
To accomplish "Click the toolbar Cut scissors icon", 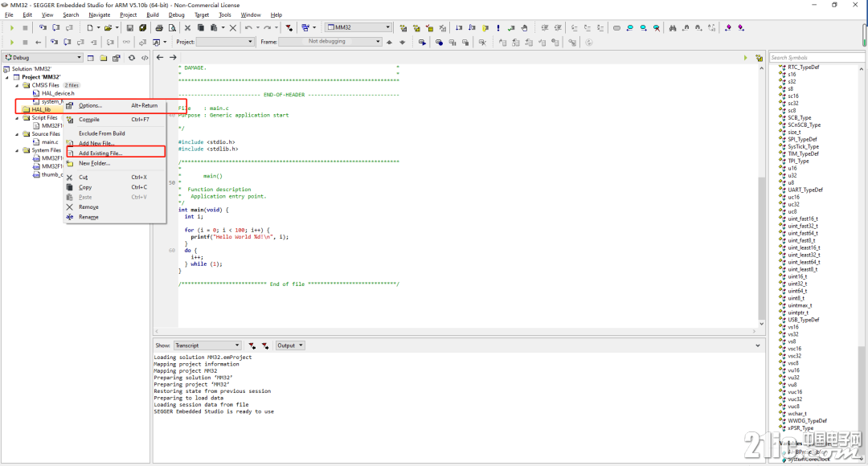I will point(187,27).
